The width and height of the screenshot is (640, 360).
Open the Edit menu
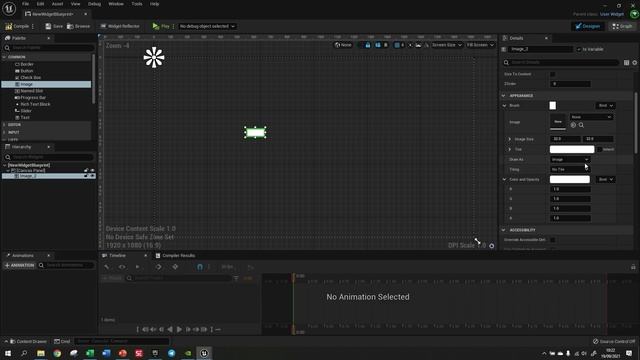(40, 4)
